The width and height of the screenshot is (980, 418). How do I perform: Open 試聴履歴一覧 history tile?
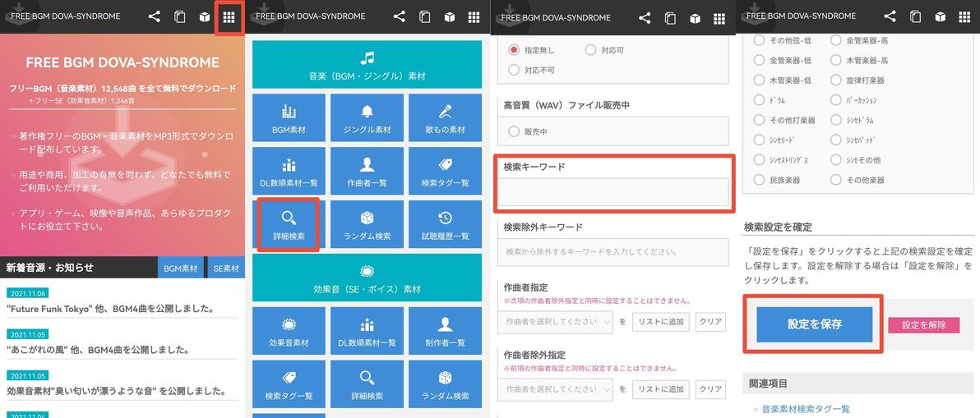[x=445, y=224]
